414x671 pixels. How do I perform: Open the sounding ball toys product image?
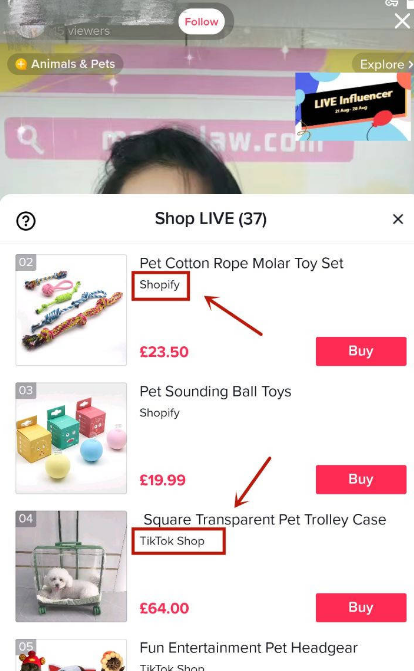[x=71, y=438]
